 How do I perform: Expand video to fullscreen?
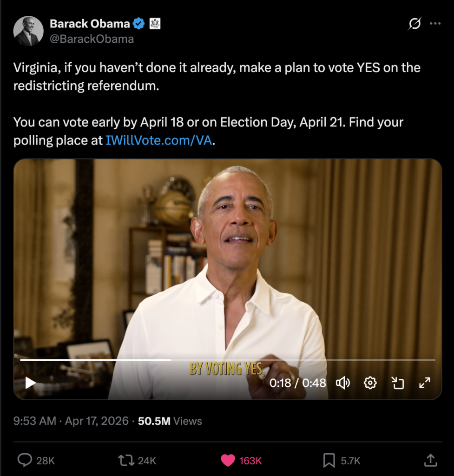(425, 383)
